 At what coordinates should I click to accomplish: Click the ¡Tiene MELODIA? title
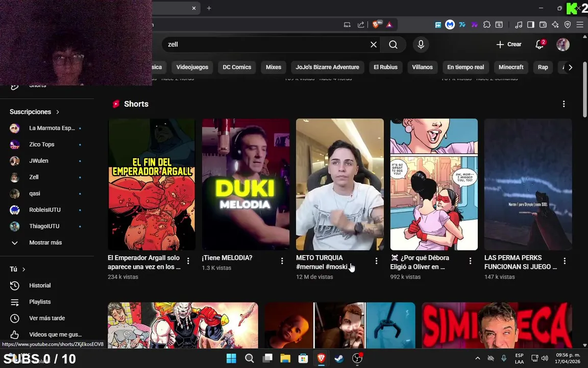pos(227,258)
